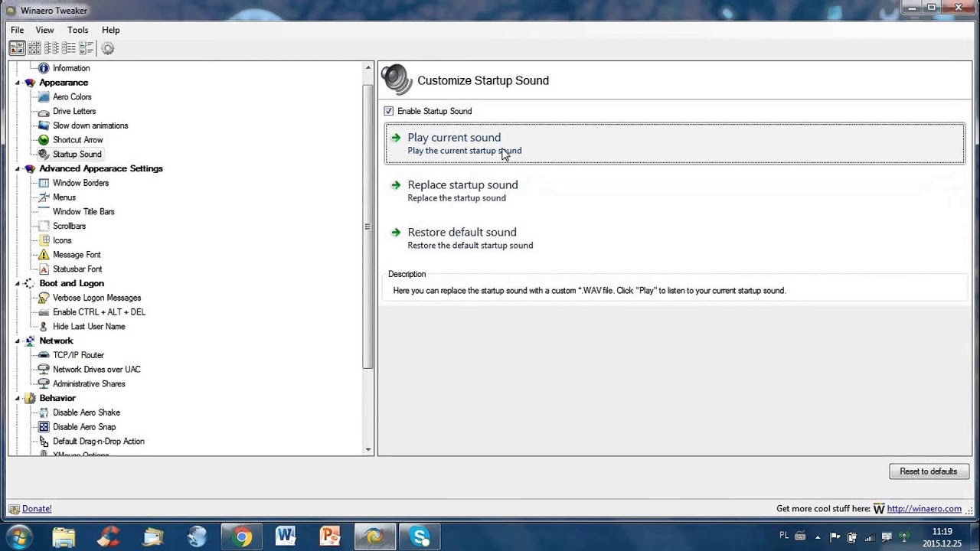Image resolution: width=980 pixels, height=551 pixels.
Task: Click the tree panel scroll down arrow
Action: click(x=367, y=450)
